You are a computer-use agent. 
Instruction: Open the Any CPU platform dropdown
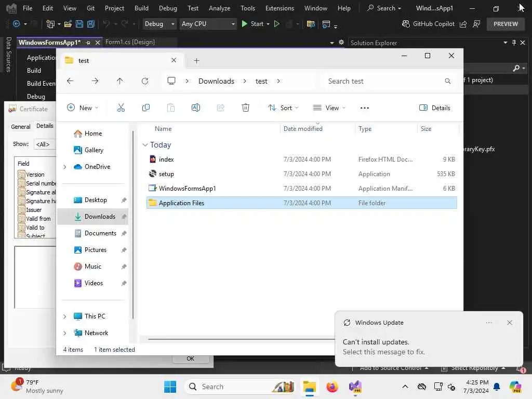click(208, 24)
